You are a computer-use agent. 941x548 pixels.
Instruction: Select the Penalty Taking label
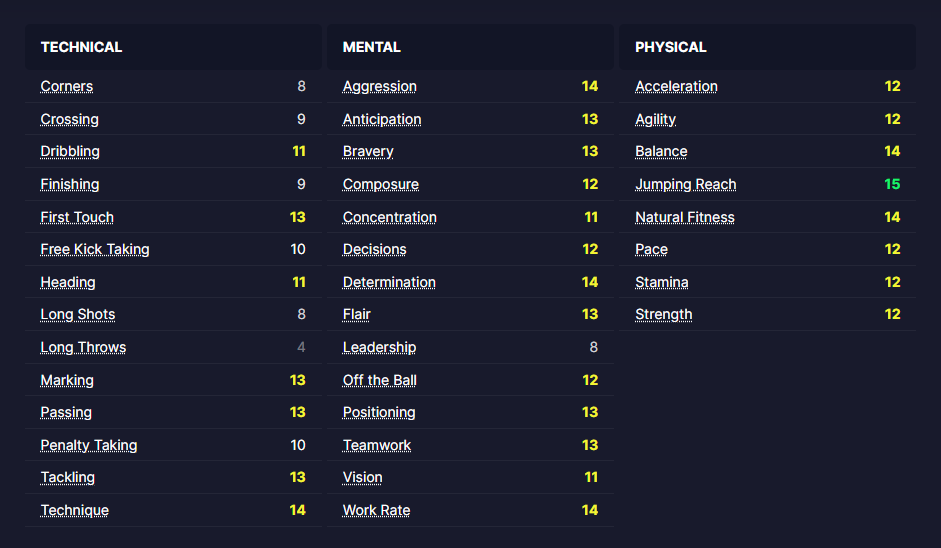coord(89,445)
